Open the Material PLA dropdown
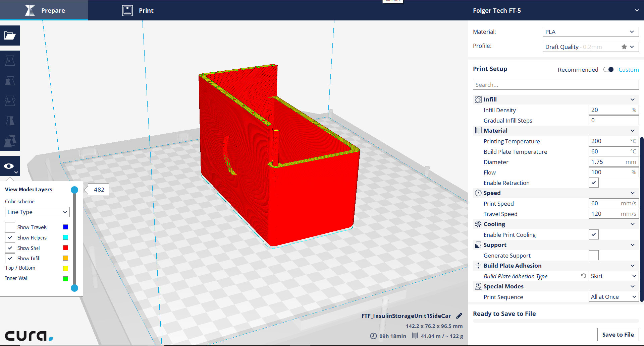The height and width of the screenshot is (346, 644). coord(591,32)
